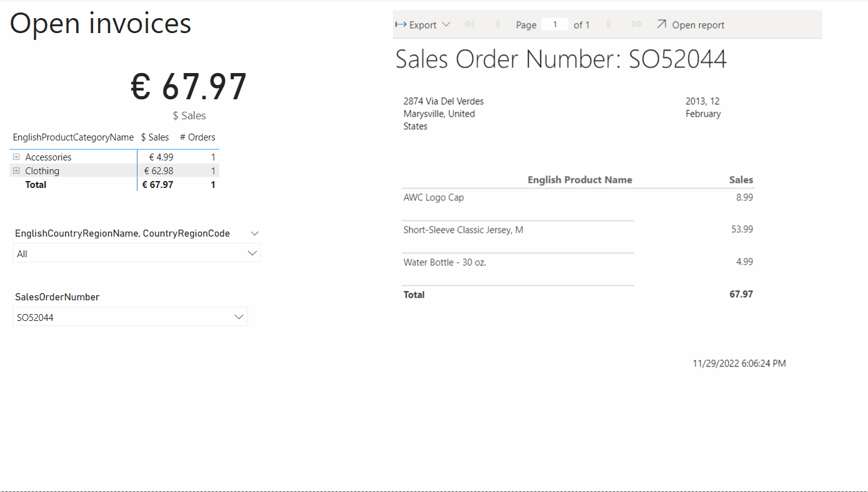Select the € 67.97 sales card
The height and width of the screenshot is (492, 868).
coord(189,87)
